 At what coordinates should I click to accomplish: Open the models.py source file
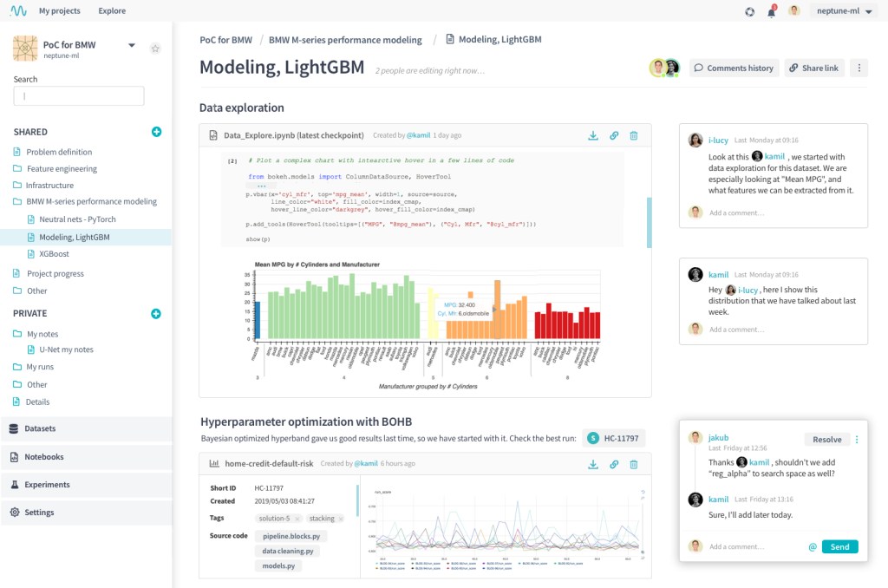pyautogui.click(x=278, y=566)
